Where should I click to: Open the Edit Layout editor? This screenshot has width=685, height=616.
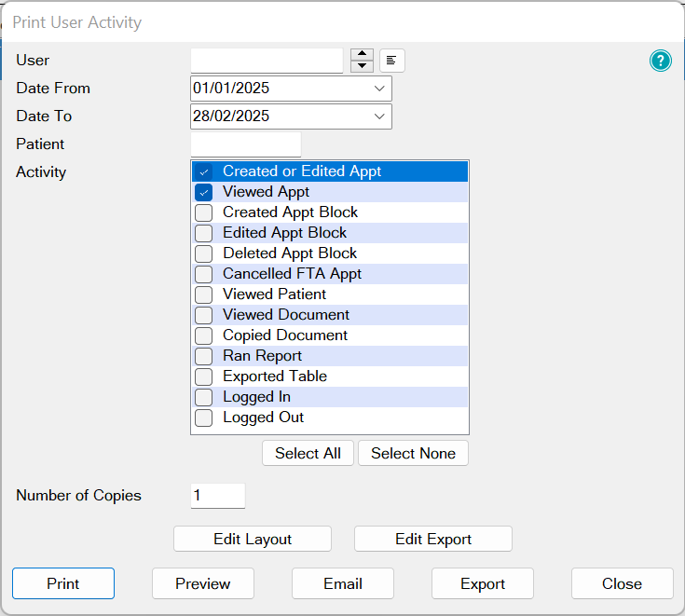click(x=253, y=540)
